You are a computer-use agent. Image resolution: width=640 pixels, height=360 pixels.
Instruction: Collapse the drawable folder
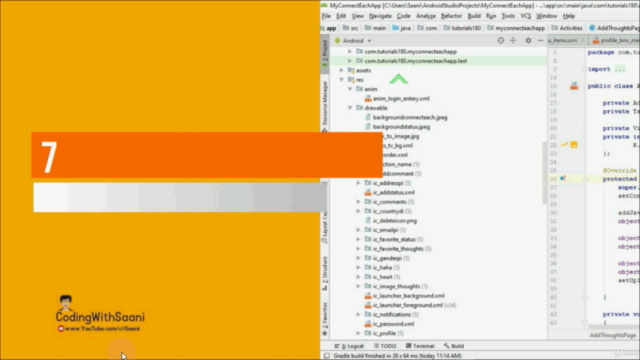point(350,108)
